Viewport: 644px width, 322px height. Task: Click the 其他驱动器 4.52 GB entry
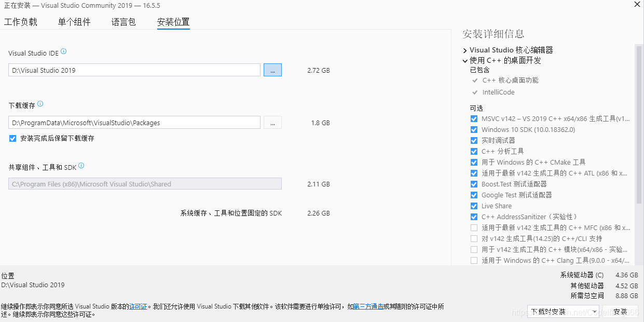tap(604, 286)
